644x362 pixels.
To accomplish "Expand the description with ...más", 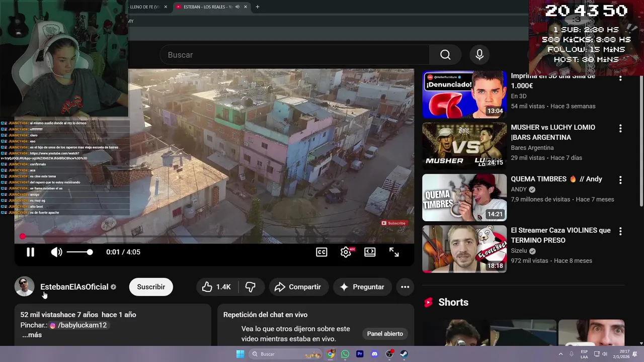I will coord(32,335).
